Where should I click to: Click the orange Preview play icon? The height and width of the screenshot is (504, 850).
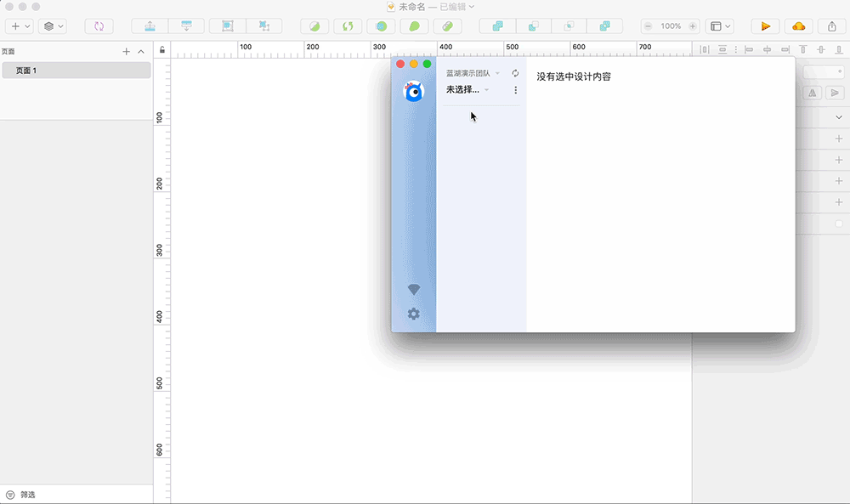click(x=766, y=26)
